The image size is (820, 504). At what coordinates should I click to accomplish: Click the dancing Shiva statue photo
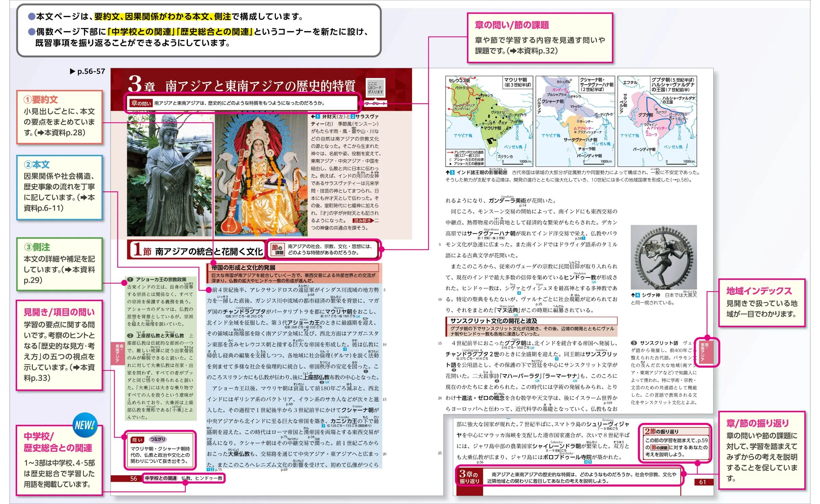tap(663, 257)
